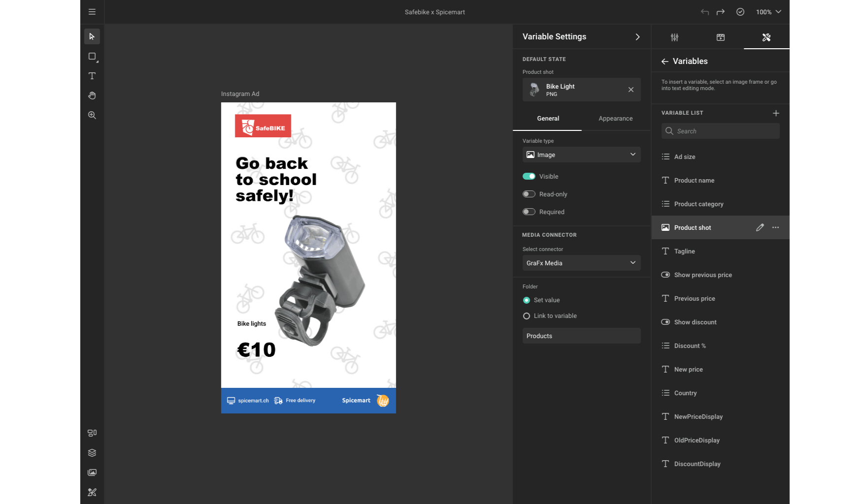Select the Product name variable
868x504 pixels.
(721, 180)
